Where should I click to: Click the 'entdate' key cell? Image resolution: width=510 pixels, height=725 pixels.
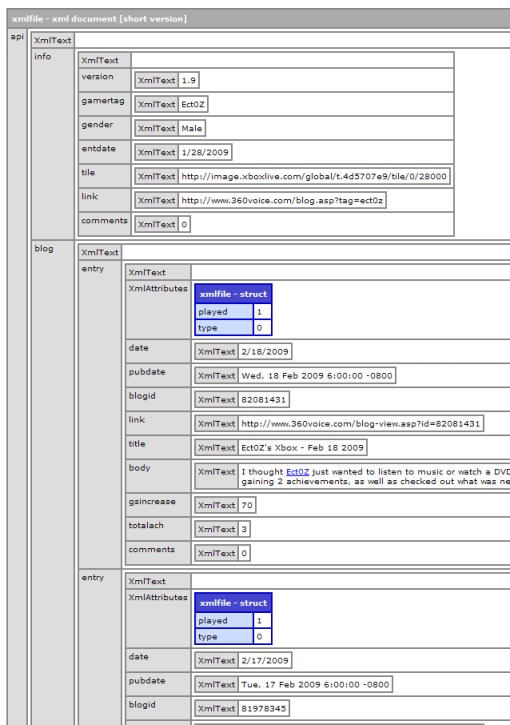[104, 152]
